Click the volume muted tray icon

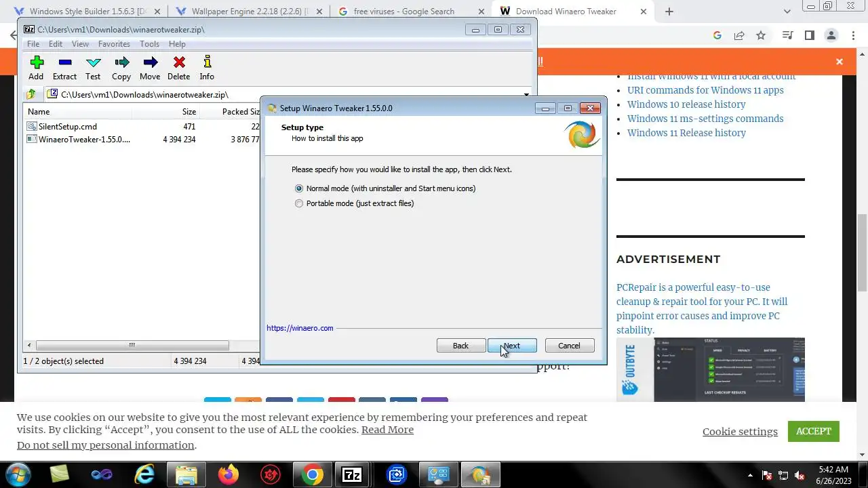point(800,475)
